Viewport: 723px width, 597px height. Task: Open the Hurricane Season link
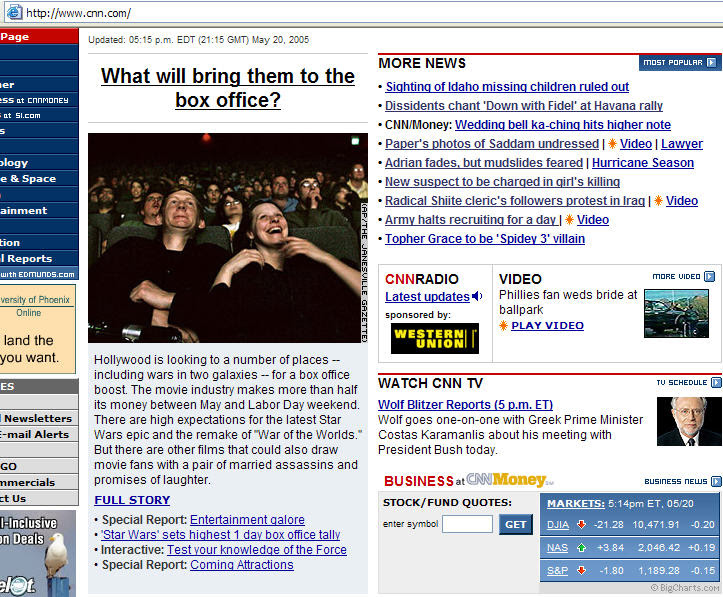pyautogui.click(x=643, y=163)
